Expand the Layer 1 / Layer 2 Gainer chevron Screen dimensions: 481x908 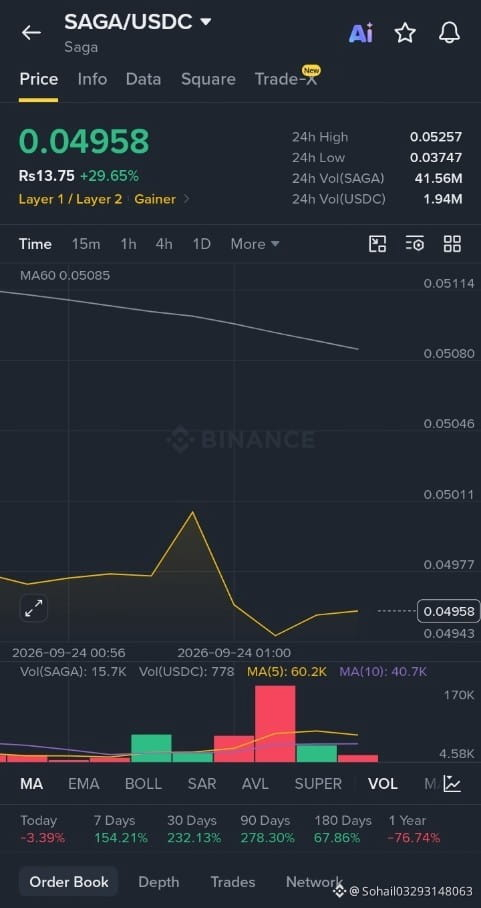(186, 199)
